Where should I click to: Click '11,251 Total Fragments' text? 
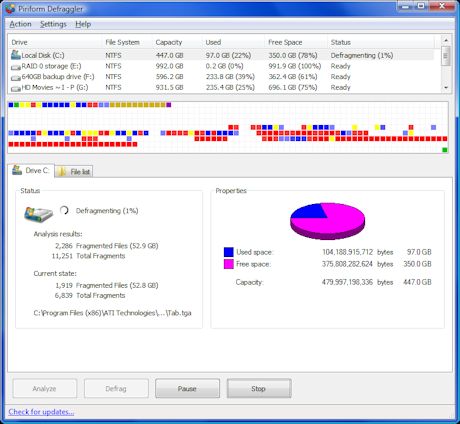88,256
